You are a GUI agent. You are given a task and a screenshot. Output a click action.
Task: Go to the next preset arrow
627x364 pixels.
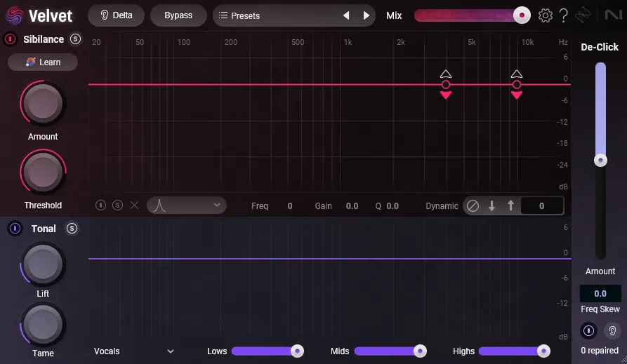366,15
